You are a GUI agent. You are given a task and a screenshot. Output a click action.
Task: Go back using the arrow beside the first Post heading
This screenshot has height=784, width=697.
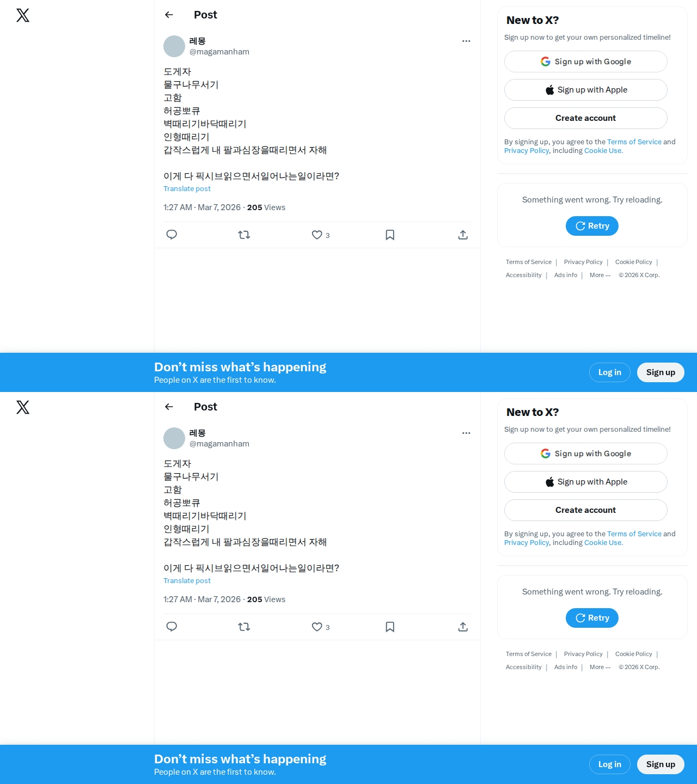[x=169, y=15]
